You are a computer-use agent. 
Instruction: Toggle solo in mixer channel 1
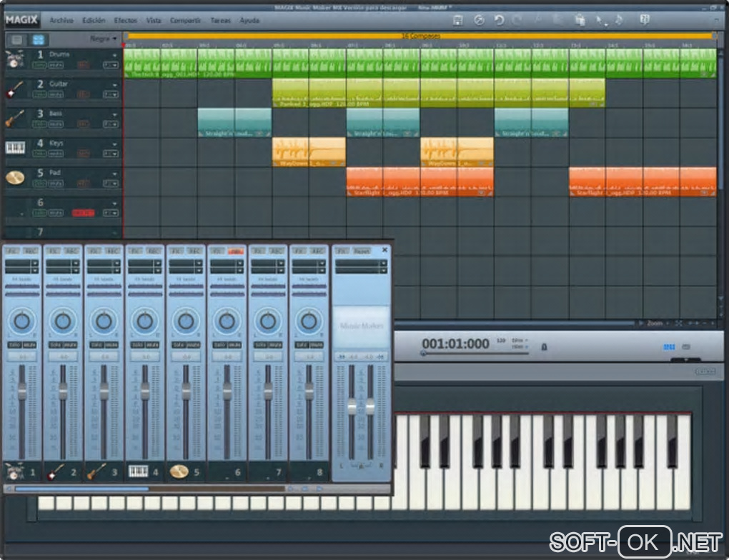[14, 345]
